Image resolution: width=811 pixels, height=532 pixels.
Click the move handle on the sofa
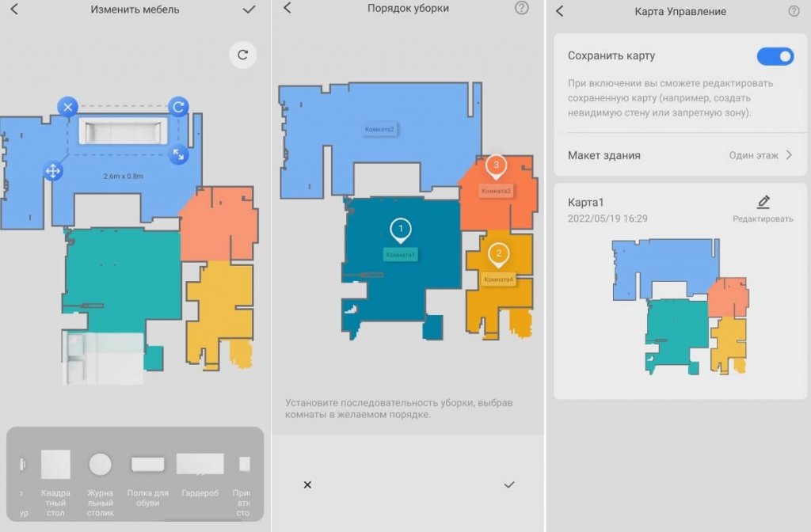(x=53, y=170)
